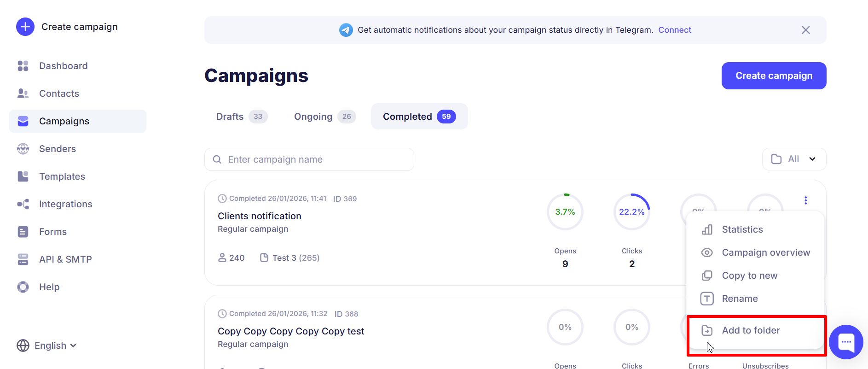Open Templates in the sidebar

pos(62,176)
